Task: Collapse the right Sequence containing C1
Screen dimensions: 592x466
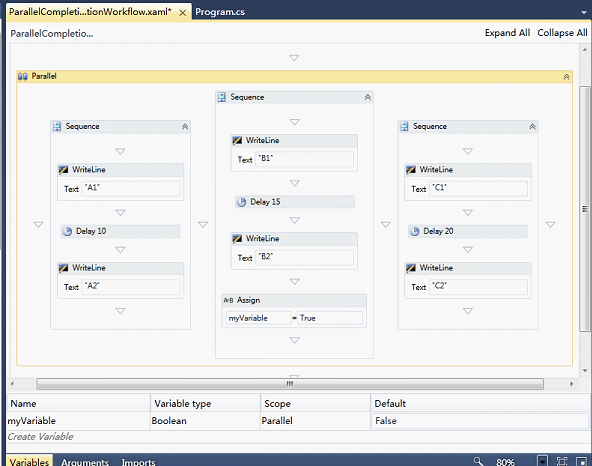Action: coord(532,127)
